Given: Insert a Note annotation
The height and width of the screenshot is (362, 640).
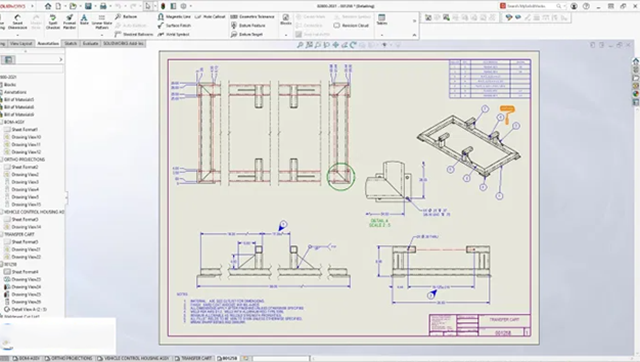Looking at the screenshot, I should coord(84,20).
